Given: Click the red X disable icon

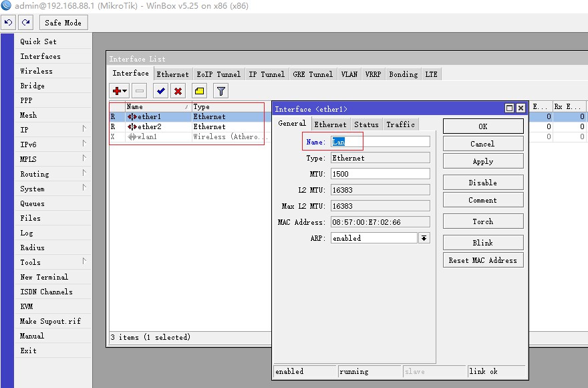Looking at the screenshot, I should tap(178, 91).
